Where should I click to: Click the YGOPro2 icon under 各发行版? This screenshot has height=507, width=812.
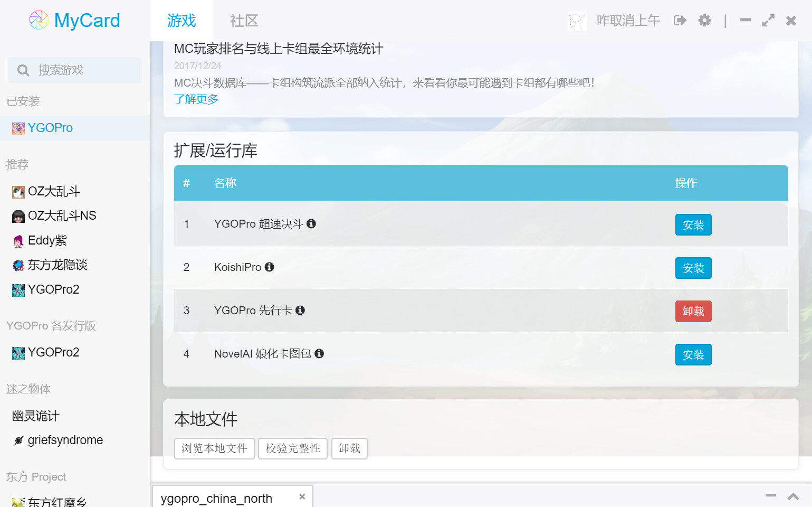[x=18, y=353]
